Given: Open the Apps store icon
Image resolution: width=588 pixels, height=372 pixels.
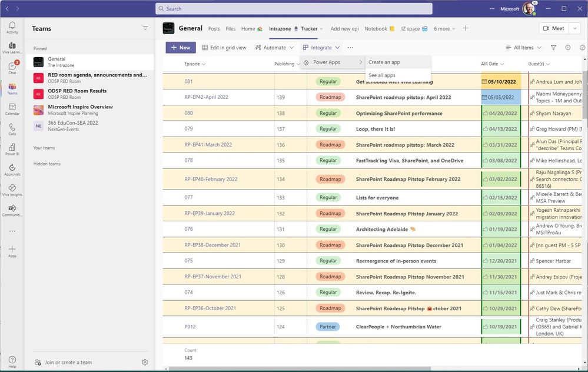Looking at the screenshot, I should click(12, 251).
